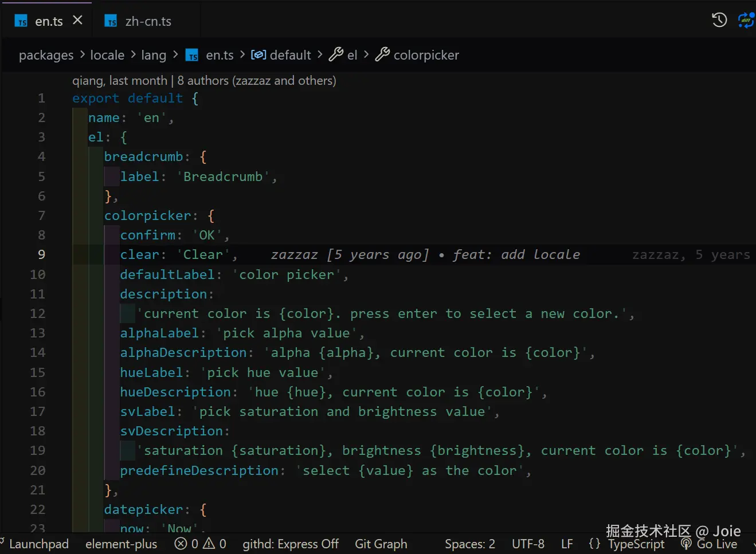This screenshot has height=554, width=756.
Task: Click the errors and warnings count indicator
Action: (201, 544)
